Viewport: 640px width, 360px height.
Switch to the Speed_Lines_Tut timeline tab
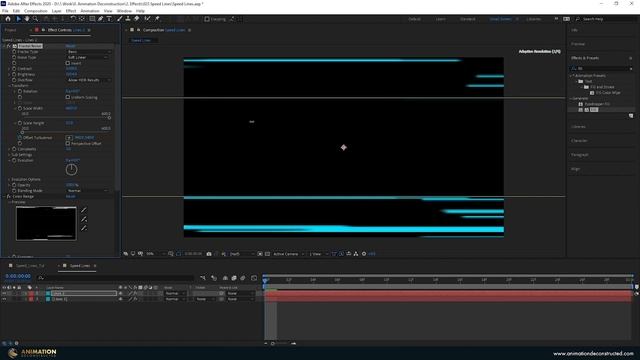30,266
